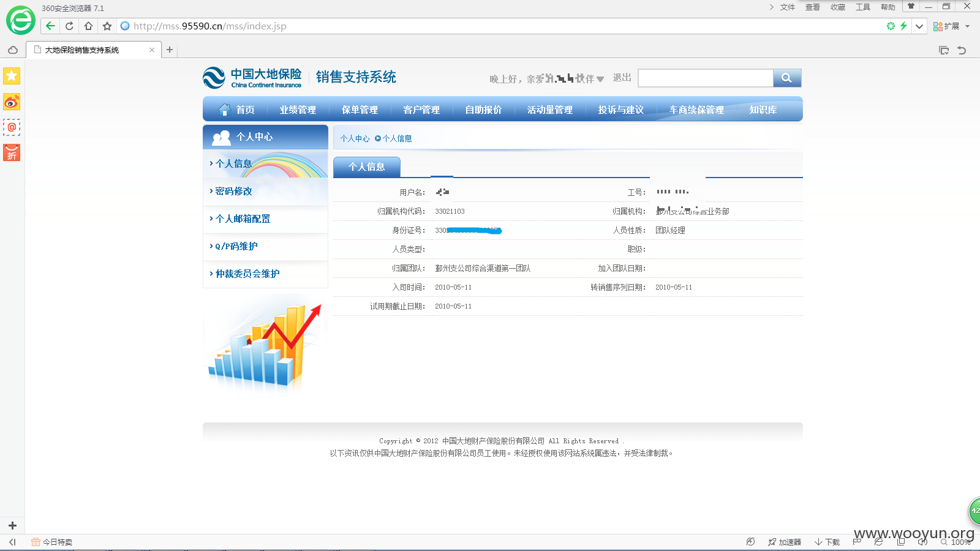The image size is (980, 551).
Task: Click the plus icon at sidebar bottom
Action: click(12, 525)
